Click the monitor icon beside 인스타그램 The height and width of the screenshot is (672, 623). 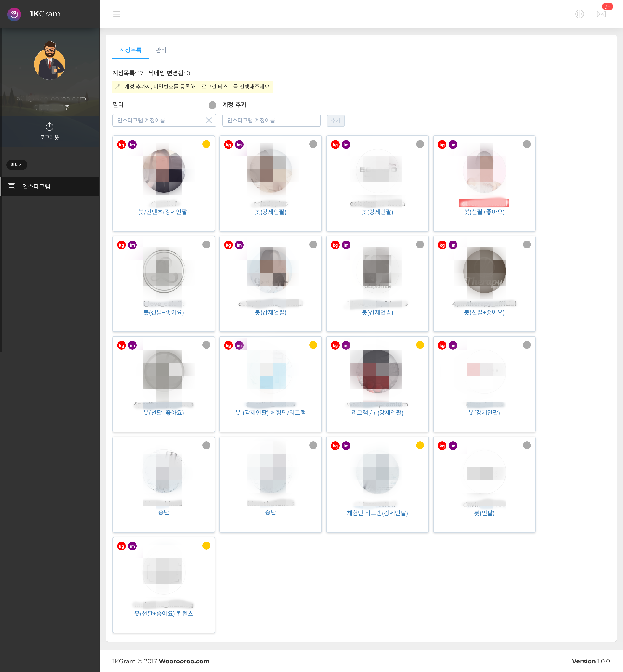[11, 186]
